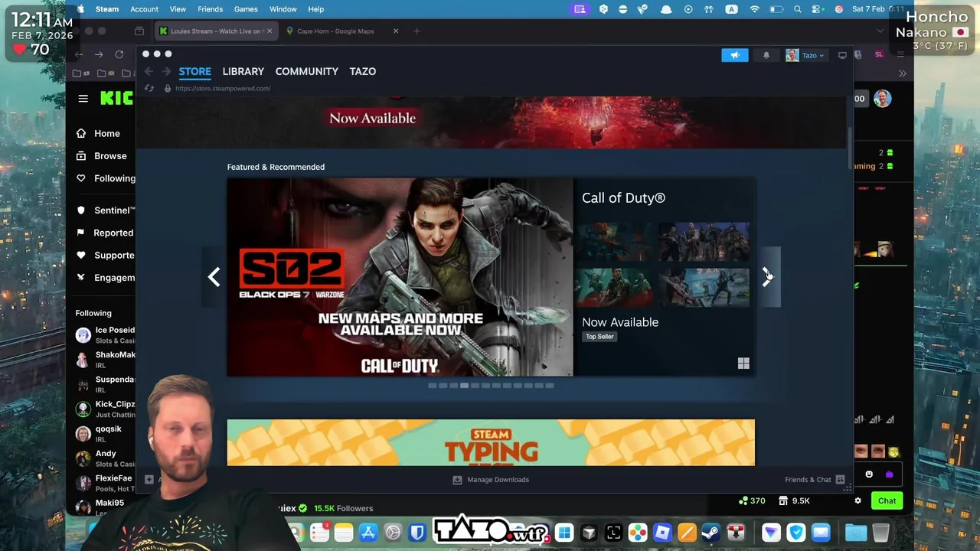This screenshot has height=551, width=980.
Task: Open the Help menu in menu bar
Action: 316,9
